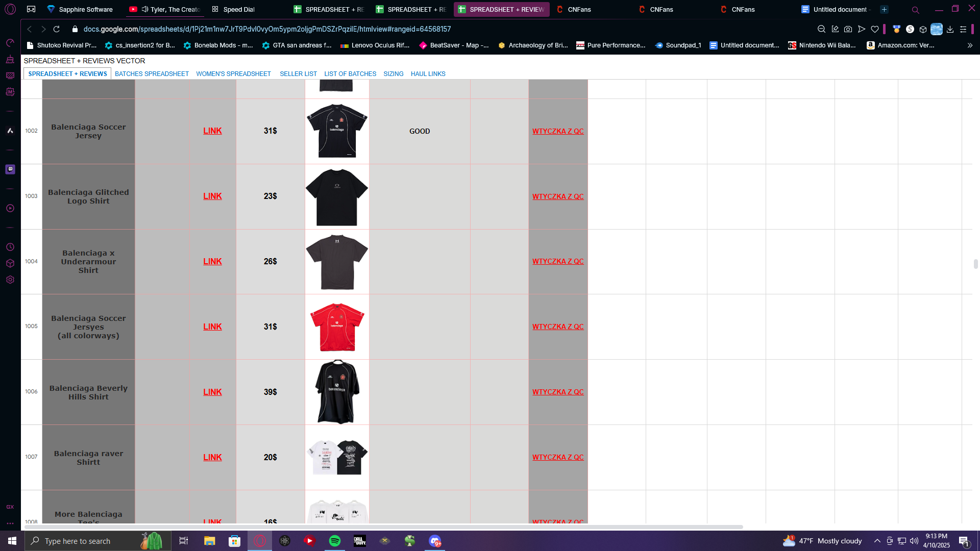Show hidden system tray icons
The image size is (980, 551).
[x=877, y=541]
